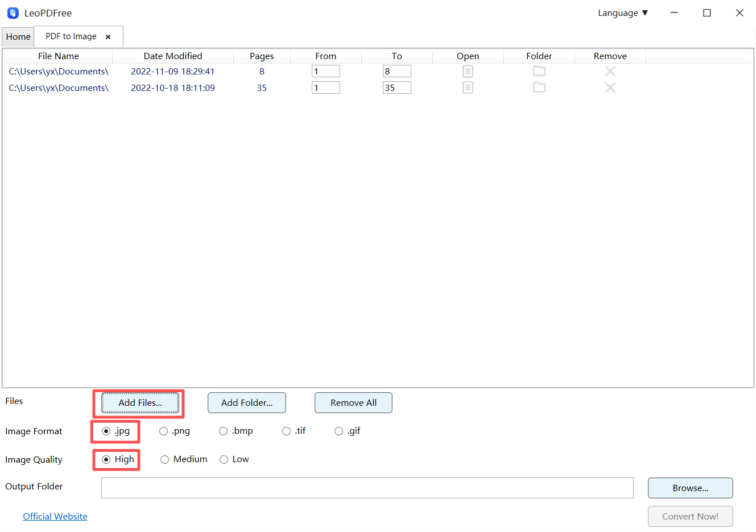Maximize the LeoPDFree window
This screenshot has width=756, height=532.
707,13
